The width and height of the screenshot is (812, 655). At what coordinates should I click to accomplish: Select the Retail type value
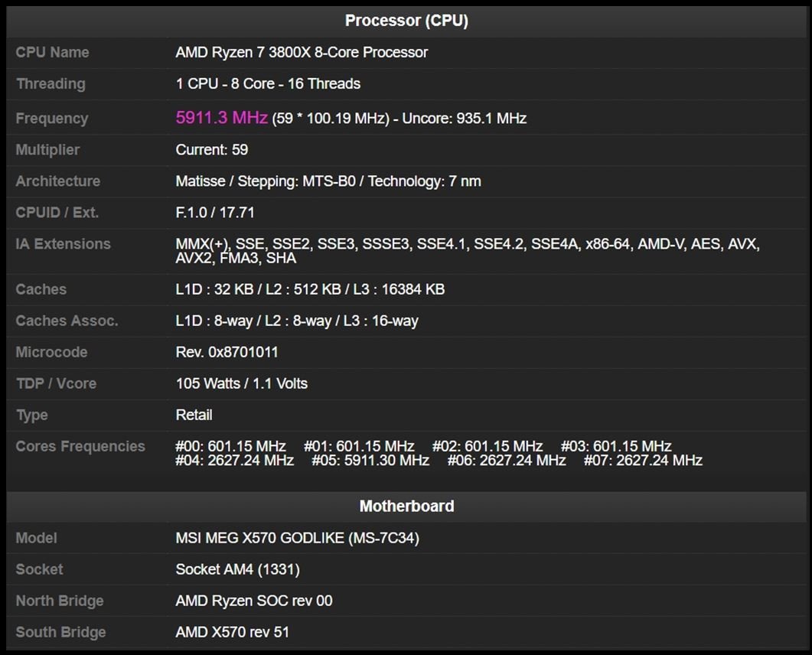[194, 415]
